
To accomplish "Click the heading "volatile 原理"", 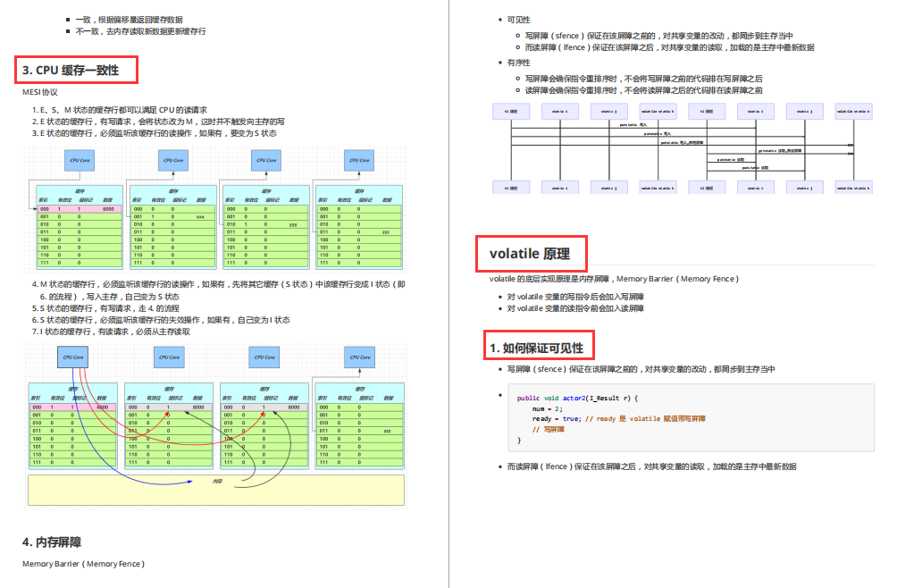I will pos(530,254).
